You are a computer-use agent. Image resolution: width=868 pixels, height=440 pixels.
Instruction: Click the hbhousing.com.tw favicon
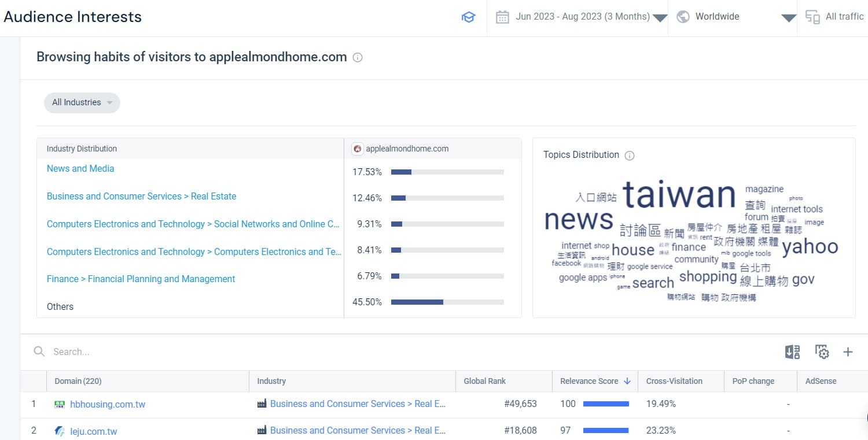tap(60, 405)
